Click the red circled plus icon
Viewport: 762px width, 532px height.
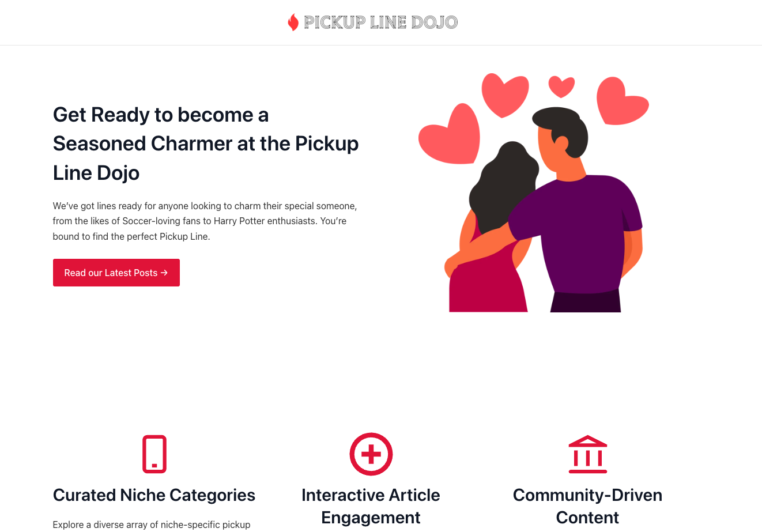371,454
